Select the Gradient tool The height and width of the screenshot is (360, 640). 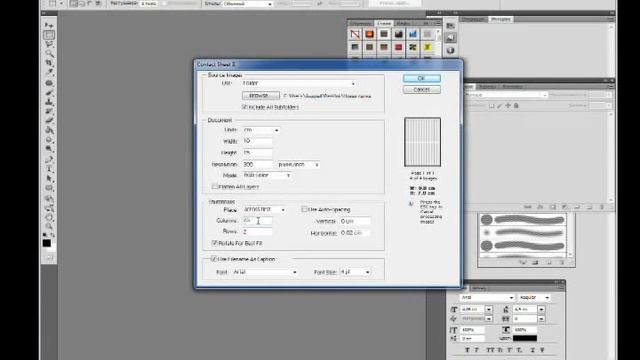(x=49, y=130)
